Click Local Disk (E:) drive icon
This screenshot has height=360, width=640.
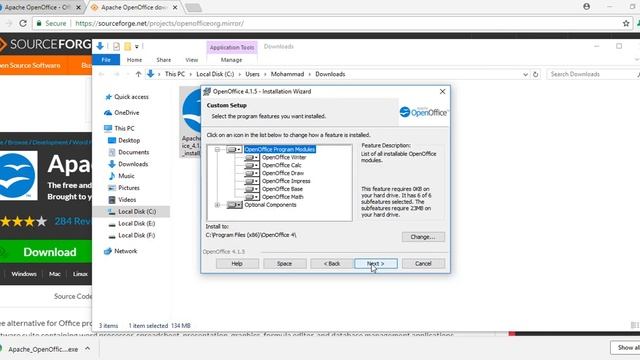[112, 224]
